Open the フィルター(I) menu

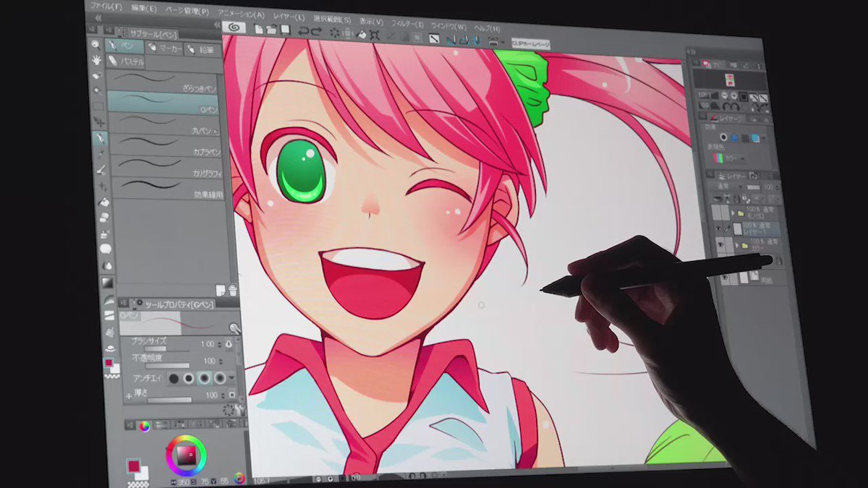click(x=407, y=23)
